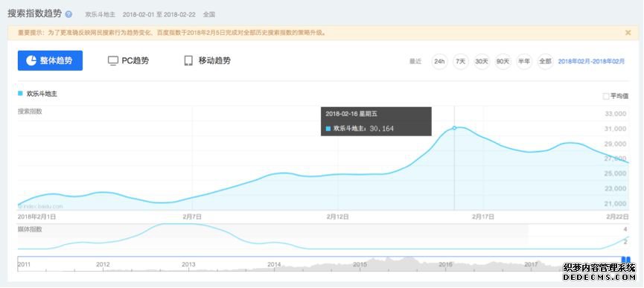Open the custom date range picker
Screen dimensions: 644x288
591,62
